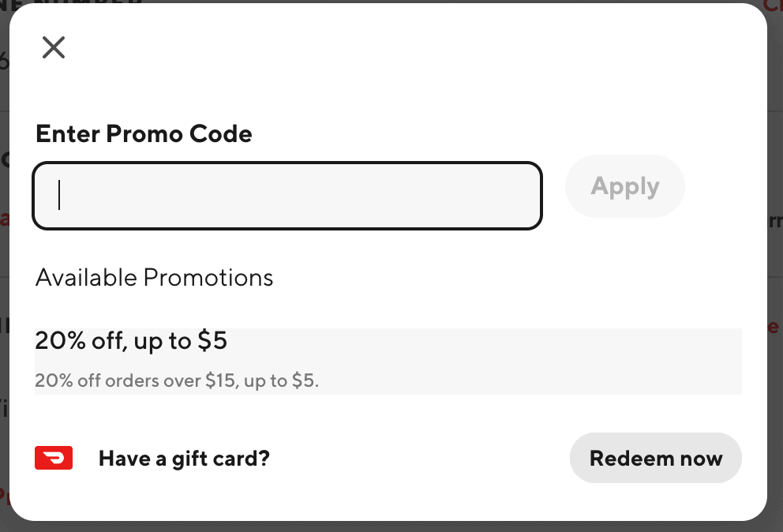783x532 pixels.
Task: Click the Redeem now button
Action: [656, 458]
